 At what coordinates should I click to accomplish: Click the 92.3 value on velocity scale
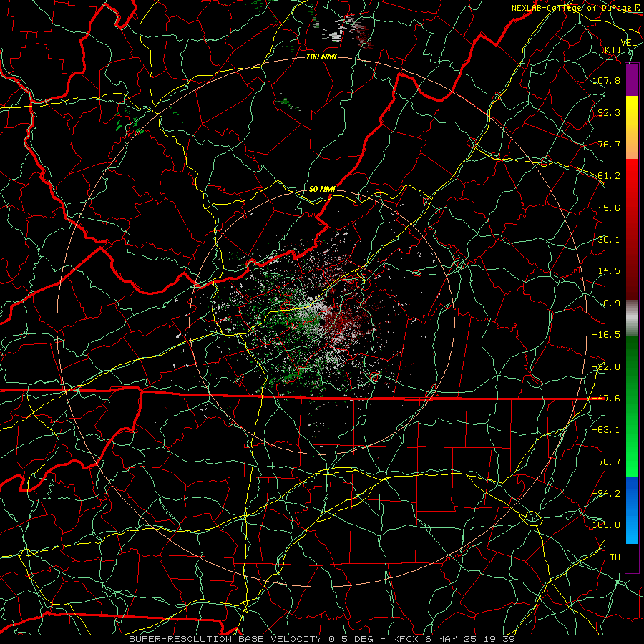[609, 112]
